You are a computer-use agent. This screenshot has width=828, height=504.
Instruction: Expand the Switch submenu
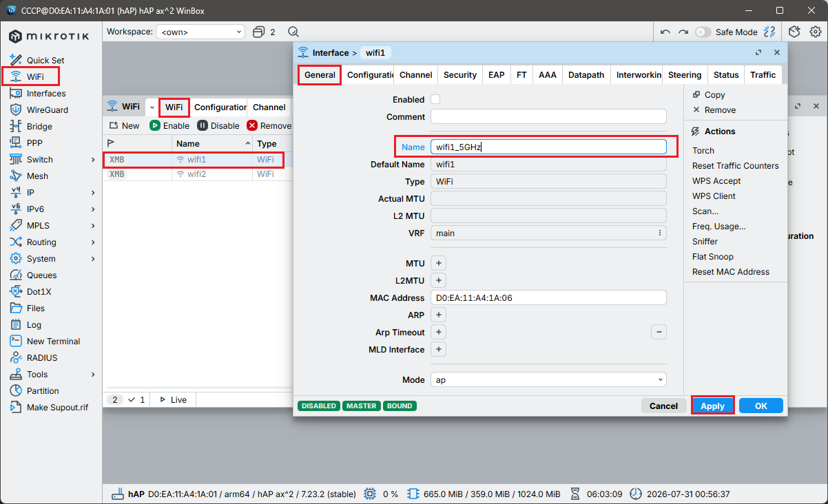pyautogui.click(x=93, y=160)
